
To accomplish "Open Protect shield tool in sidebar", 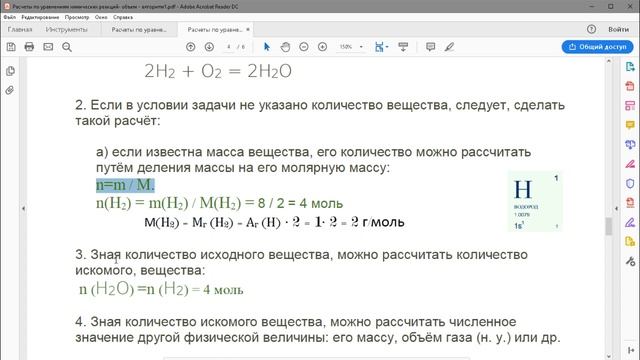I will tap(630, 183).
